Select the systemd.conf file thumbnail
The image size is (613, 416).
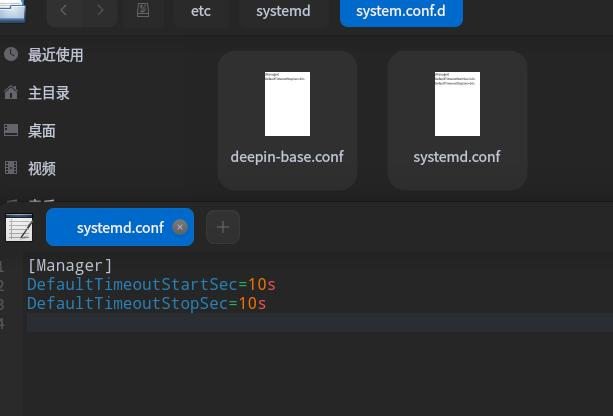click(x=457, y=104)
